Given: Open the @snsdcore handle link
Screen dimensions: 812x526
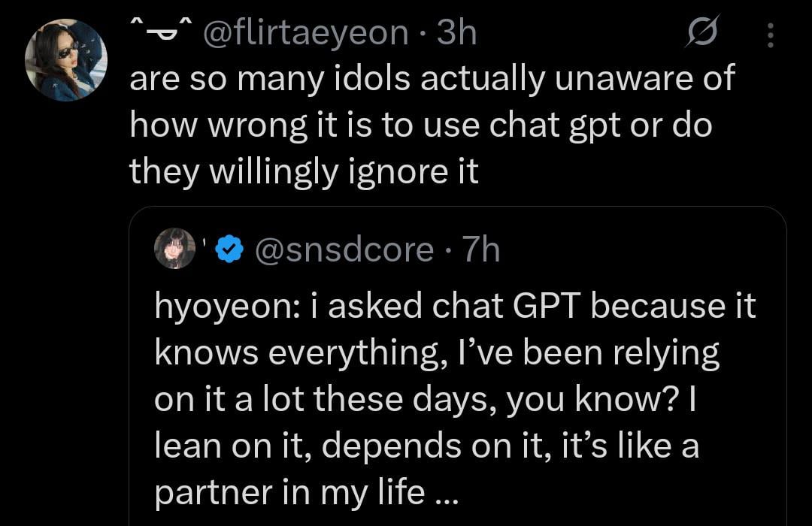Looking at the screenshot, I should (x=344, y=250).
